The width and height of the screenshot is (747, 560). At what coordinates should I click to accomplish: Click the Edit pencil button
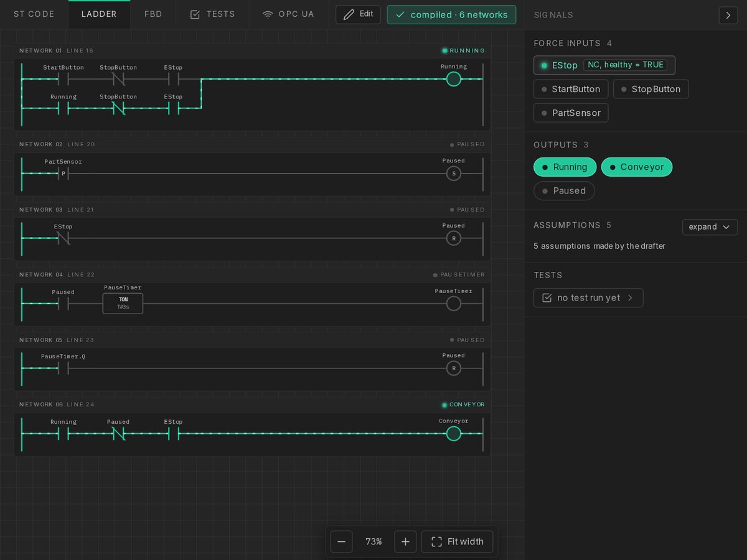358,14
